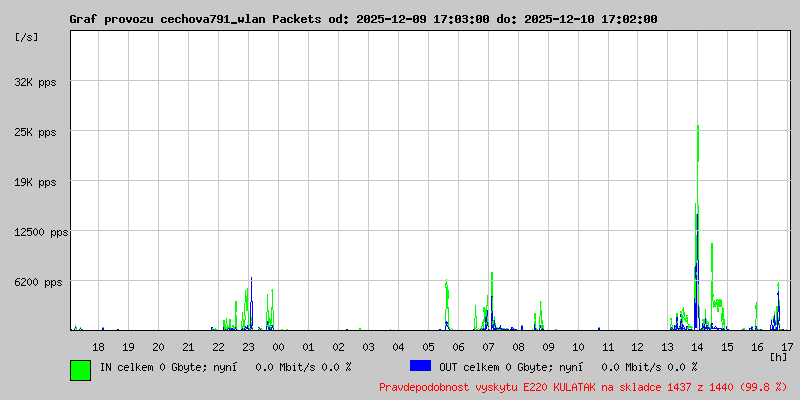Click the hour 10 axis label
Image resolution: width=800 pixels, height=400 pixels.
click(x=578, y=347)
